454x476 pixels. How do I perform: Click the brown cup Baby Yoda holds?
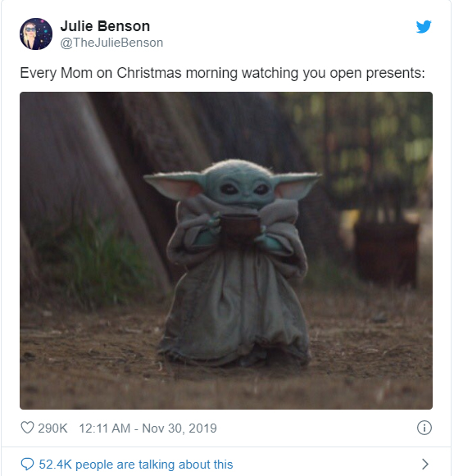(240, 226)
